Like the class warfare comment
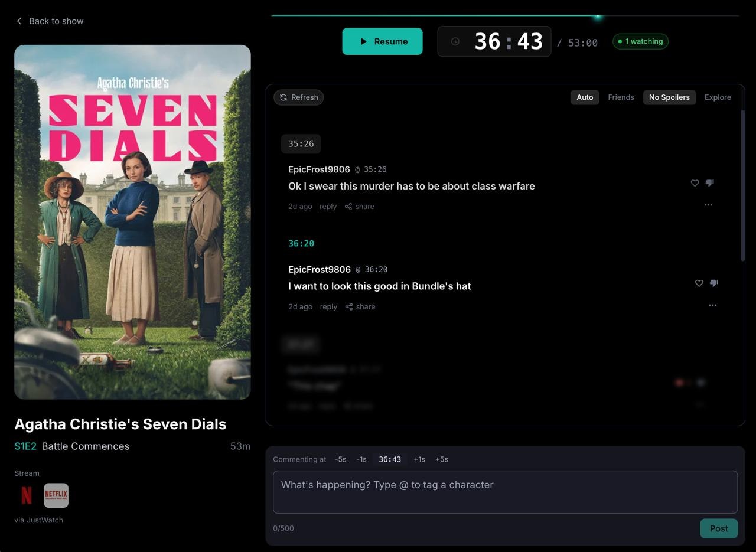The image size is (756, 552). tap(695, 183)
